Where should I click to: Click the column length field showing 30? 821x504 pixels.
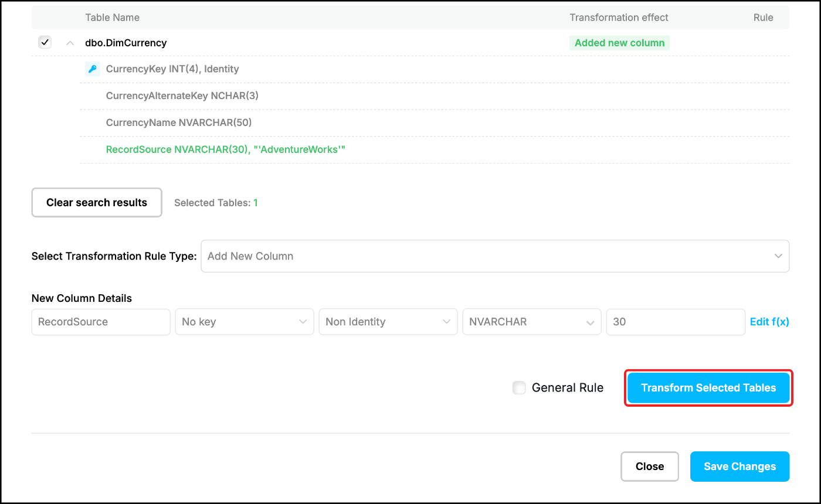point(676,322)
